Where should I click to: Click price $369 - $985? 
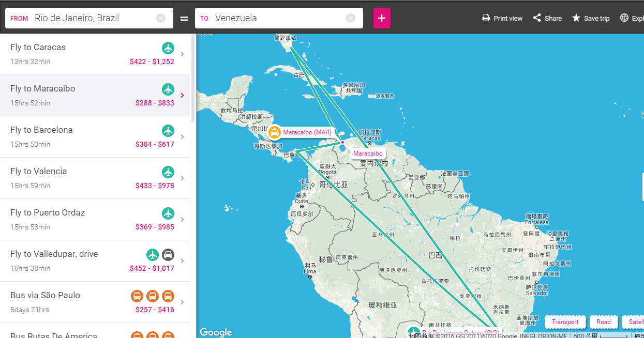point(155,227)
